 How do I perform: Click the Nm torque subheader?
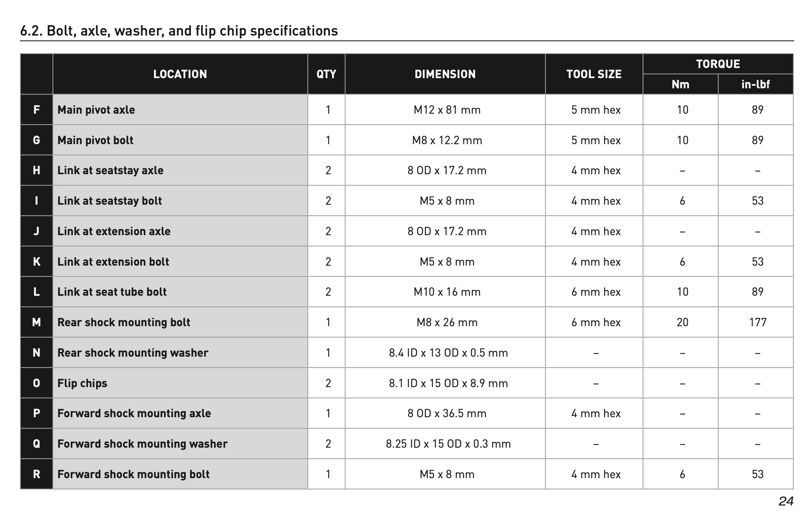(680, 84)
